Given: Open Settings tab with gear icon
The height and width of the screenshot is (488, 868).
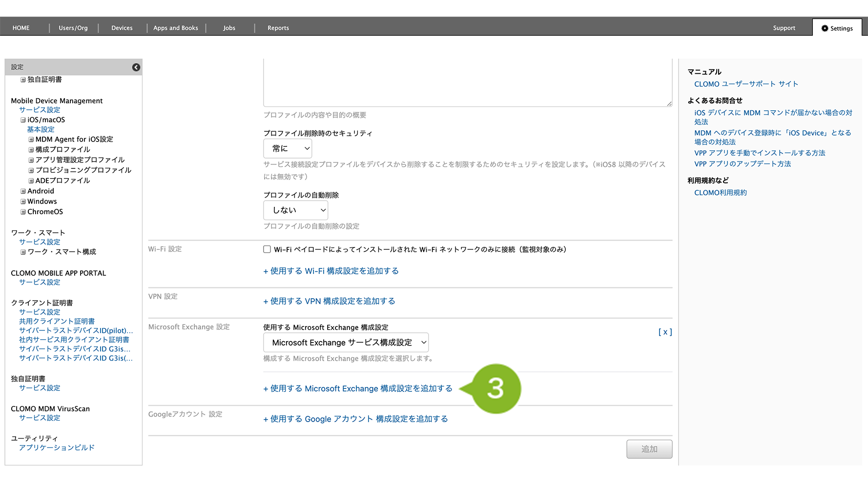Looking at the screenshot, I should click(837, 28).
